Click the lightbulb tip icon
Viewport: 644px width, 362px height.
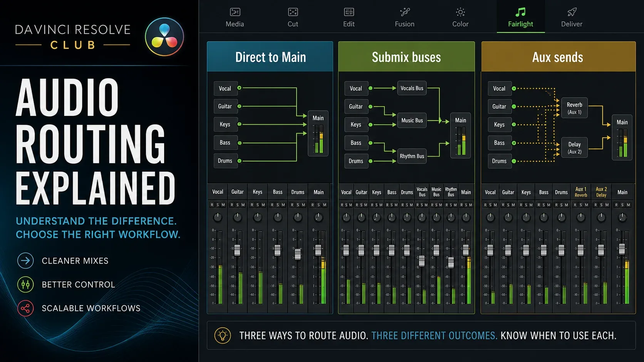coord(222,335)
